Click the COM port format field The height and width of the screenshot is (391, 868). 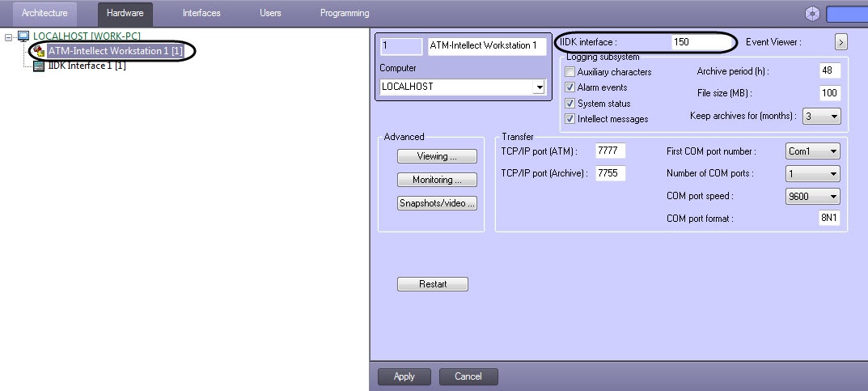pyautogui.click(x=828, y=219)
